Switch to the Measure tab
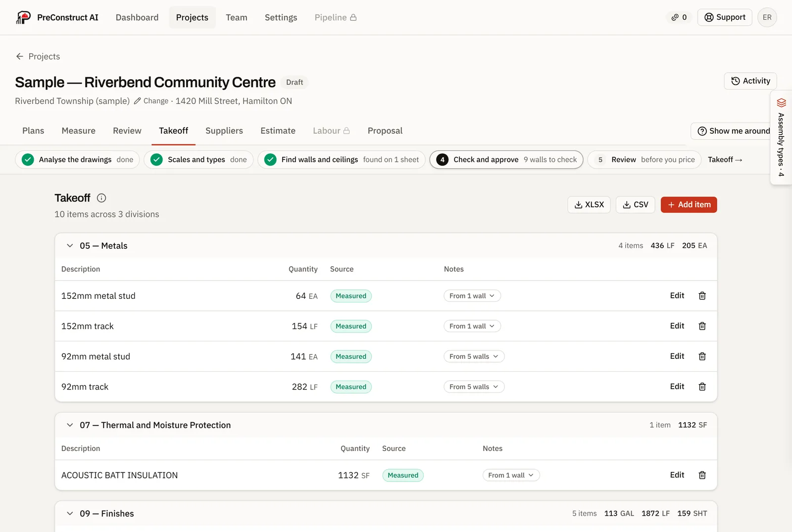 tap(78, 131)
